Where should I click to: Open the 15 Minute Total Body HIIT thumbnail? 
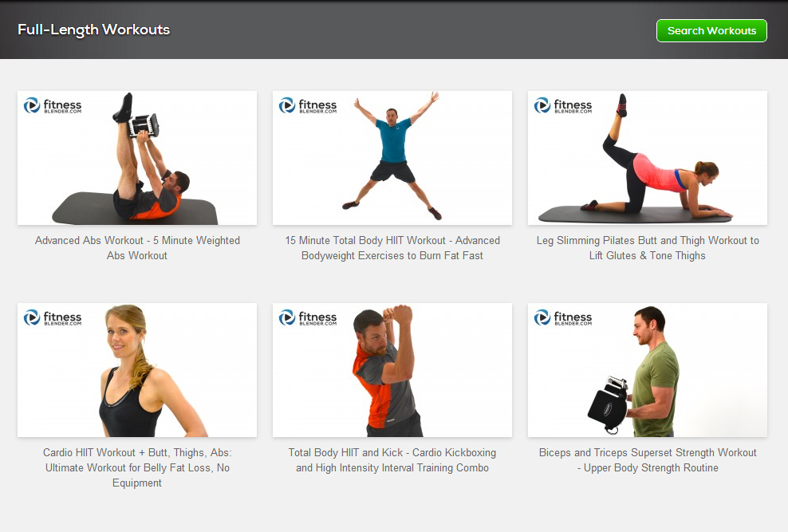(x=392, y=158)
